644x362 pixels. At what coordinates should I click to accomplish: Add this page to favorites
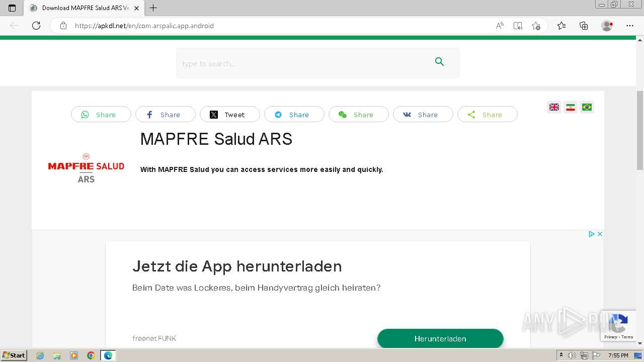pyautogui.click(x=536, y=26)
